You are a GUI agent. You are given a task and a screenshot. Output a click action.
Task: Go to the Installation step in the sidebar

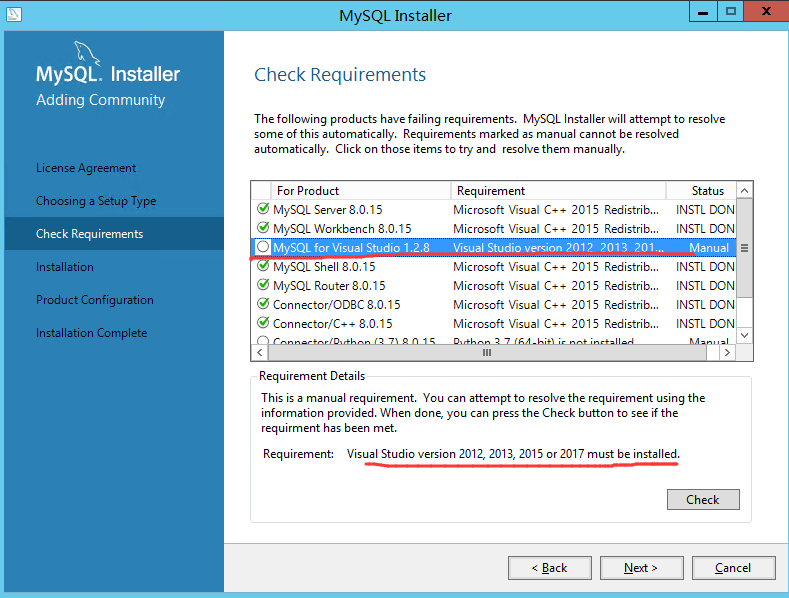65,267
